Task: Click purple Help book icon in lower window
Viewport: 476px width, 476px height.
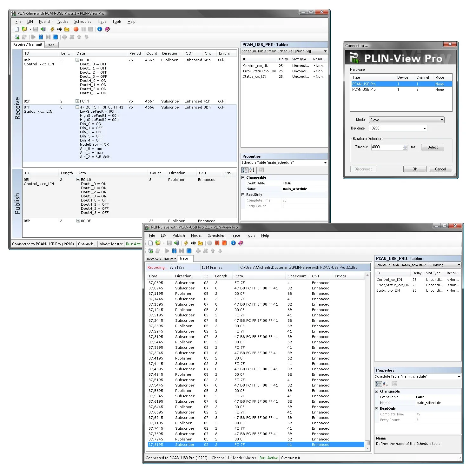Action: coord(241,243)
